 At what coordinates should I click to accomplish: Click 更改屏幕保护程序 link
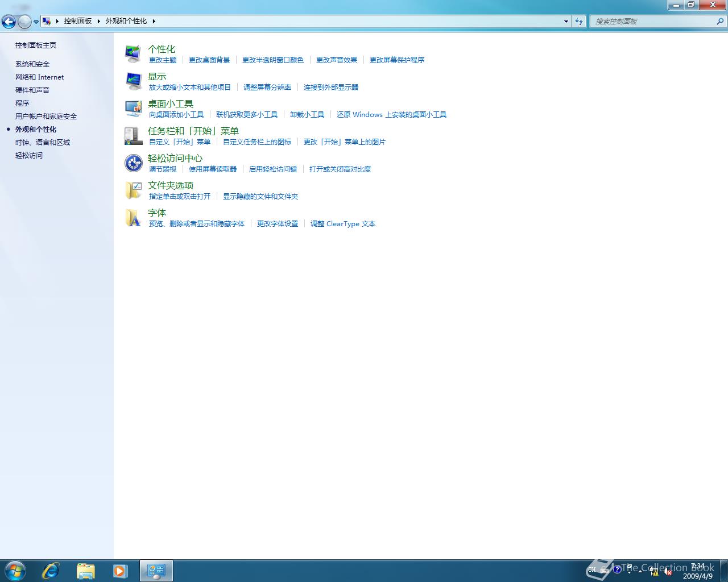click(x=397, y=60)
